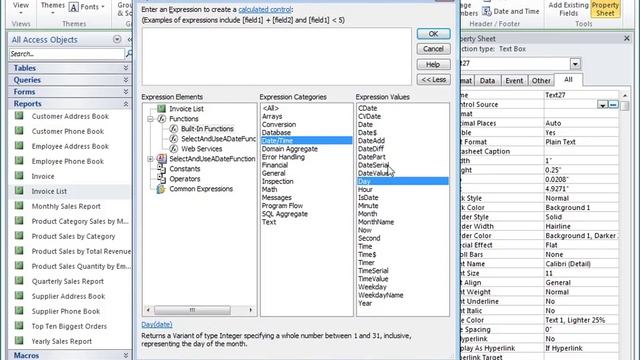
Task: Click the Date and Time ribbon icon
Action: [487, 11]
